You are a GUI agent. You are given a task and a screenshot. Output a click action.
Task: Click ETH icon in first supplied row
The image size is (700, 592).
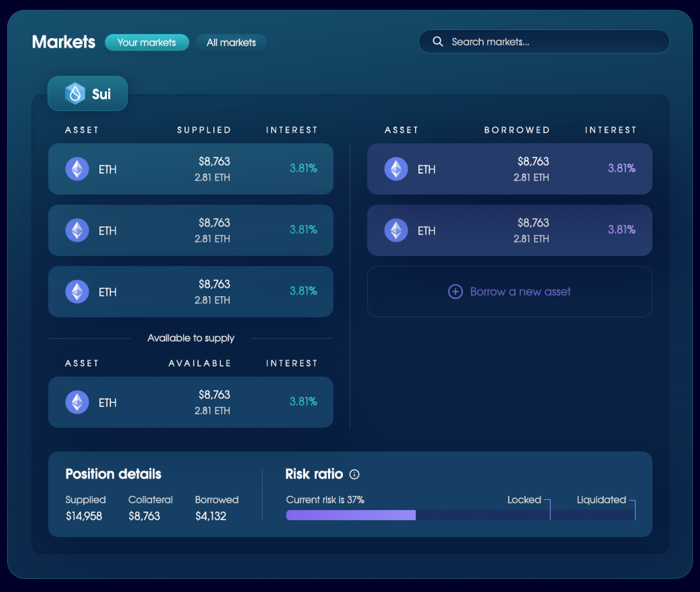[77, 169]
